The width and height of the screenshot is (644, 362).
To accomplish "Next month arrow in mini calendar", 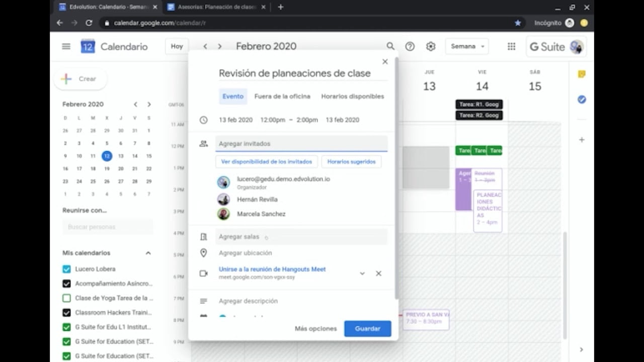I will click(x=149, y=104).
